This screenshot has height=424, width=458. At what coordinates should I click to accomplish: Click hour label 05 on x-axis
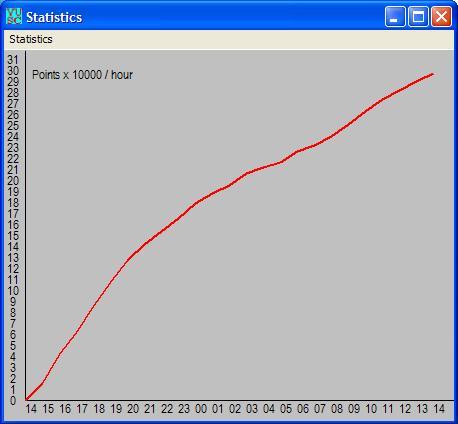286,409
